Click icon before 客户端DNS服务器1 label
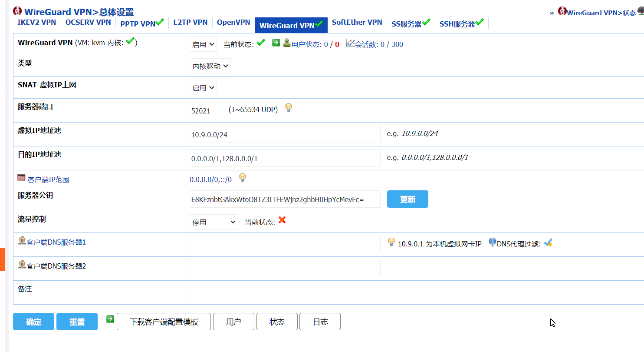The height and width of the screenshot is (352, 644). (22, 240)
